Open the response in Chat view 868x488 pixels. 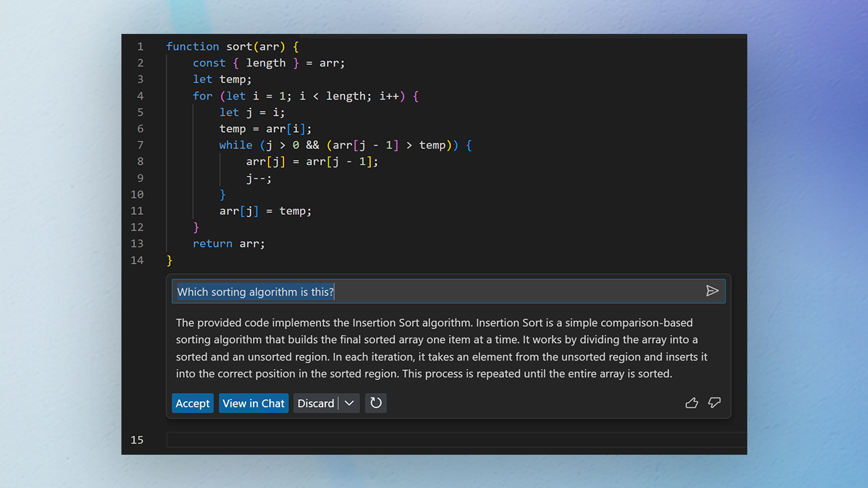click(253, 403)
